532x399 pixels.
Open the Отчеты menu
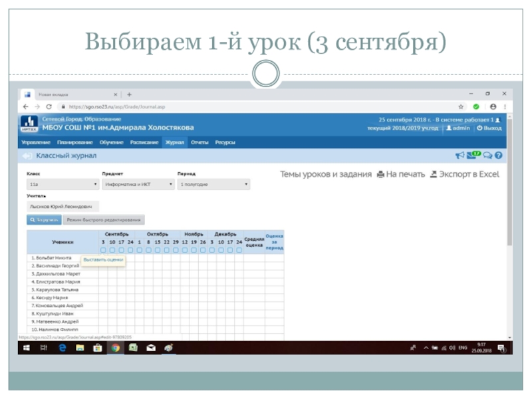point(199,142)
